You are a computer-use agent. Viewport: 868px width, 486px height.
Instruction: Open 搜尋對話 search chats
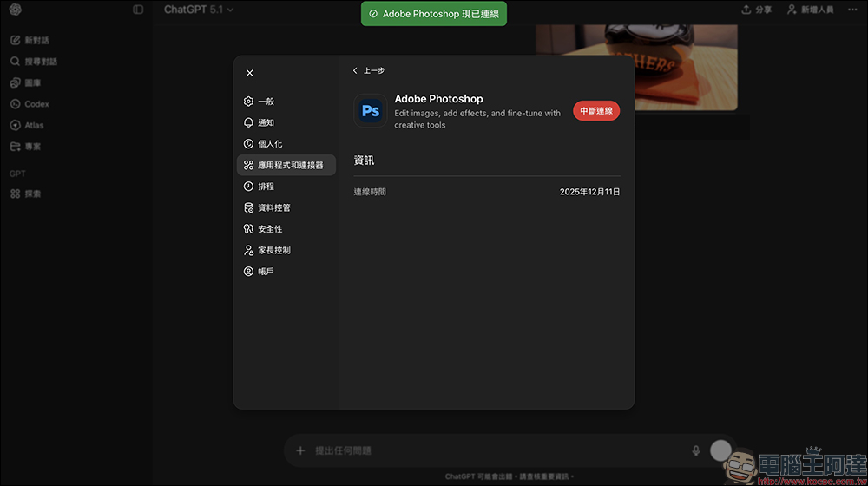coord(35,62)
